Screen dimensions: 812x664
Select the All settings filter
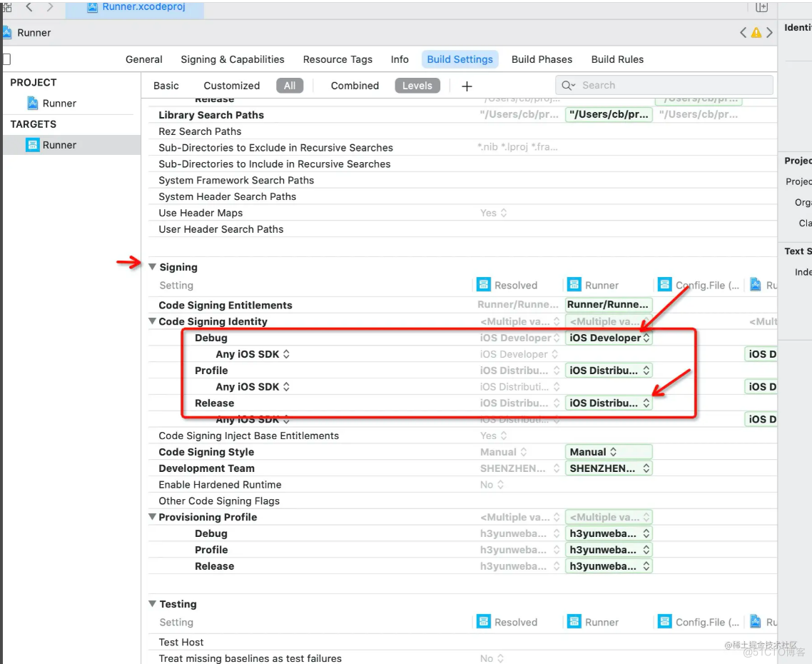tap(290, 86)
